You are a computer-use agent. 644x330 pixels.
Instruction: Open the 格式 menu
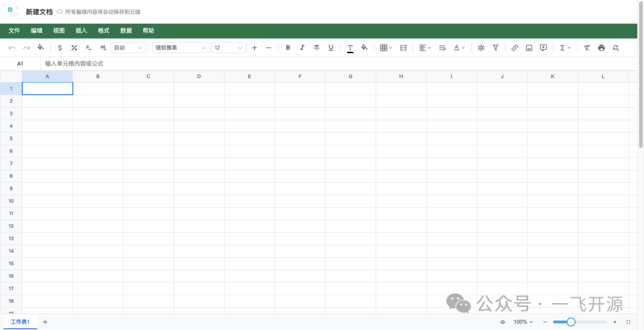(104, 30)
